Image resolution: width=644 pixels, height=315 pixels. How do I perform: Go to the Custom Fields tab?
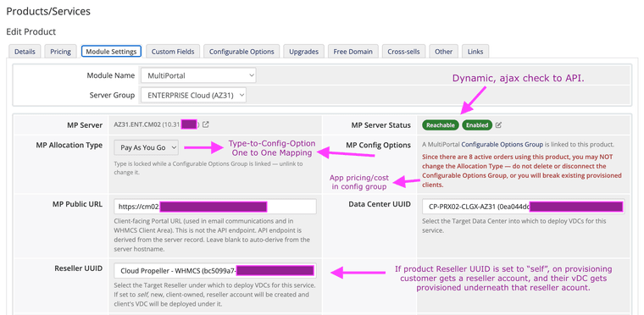tap(173, 52)
